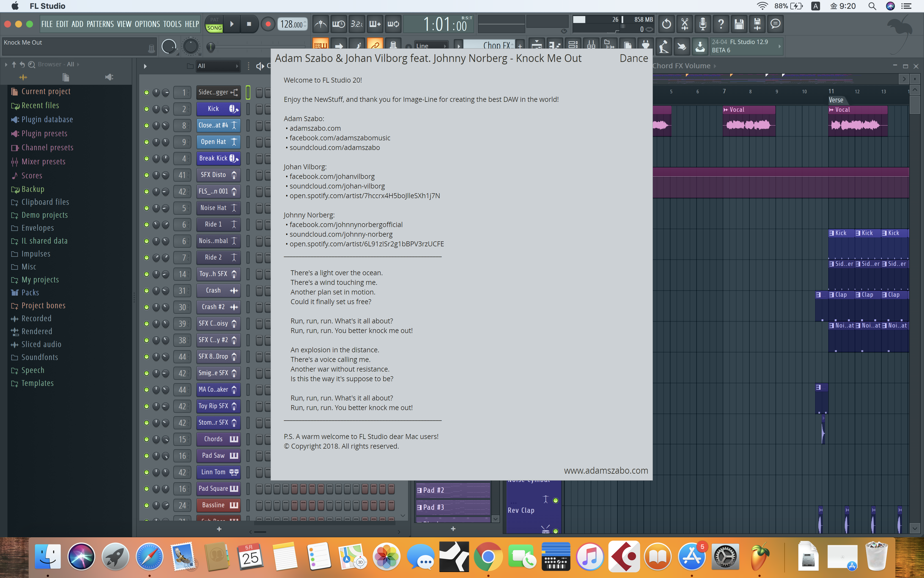
Task: Switch playback to SONG mode
Action: 214,28
